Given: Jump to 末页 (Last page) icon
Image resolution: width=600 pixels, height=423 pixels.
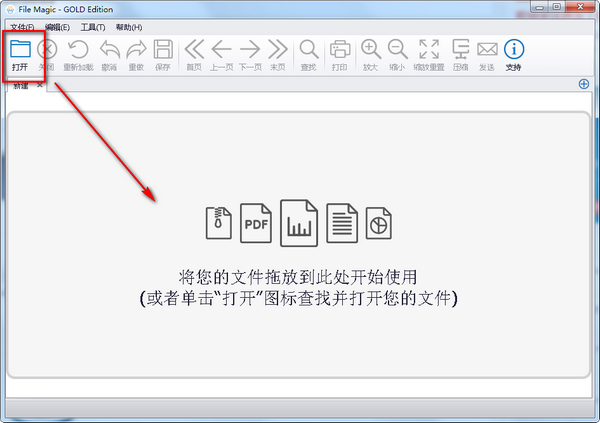Looking at the screenshot, I should [277, 49].
